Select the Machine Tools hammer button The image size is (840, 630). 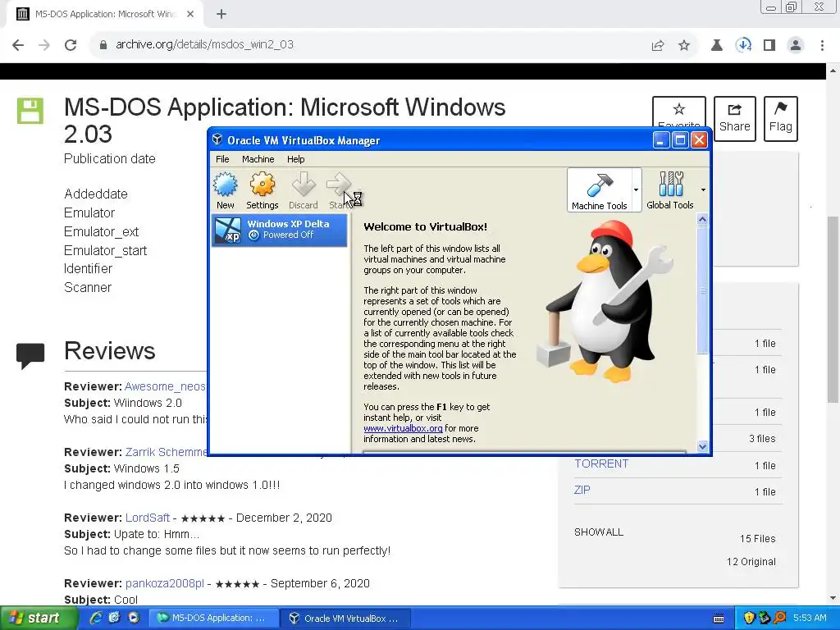point(600,190)
